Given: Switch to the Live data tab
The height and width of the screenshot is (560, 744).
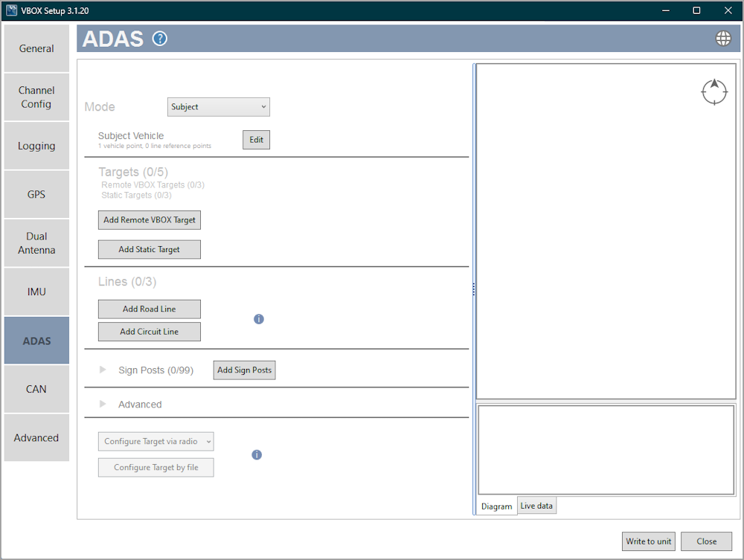Looking at the screenshot, I should (536, 506).
